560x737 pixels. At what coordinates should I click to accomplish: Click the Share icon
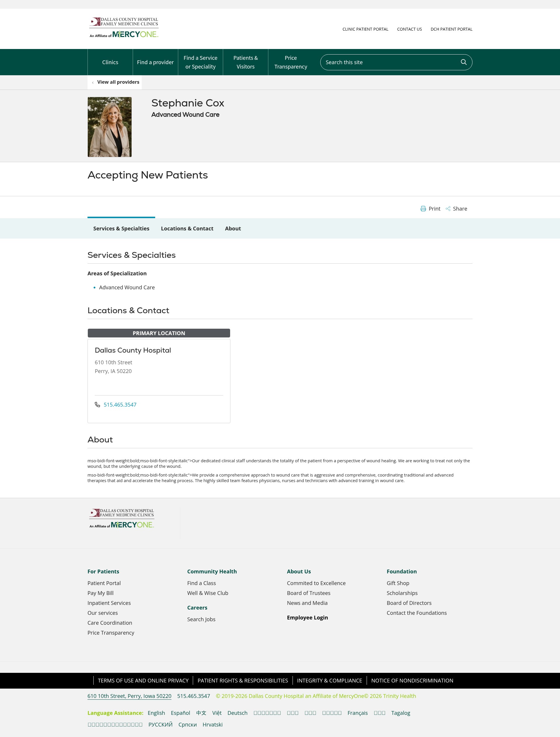[448, 209]
